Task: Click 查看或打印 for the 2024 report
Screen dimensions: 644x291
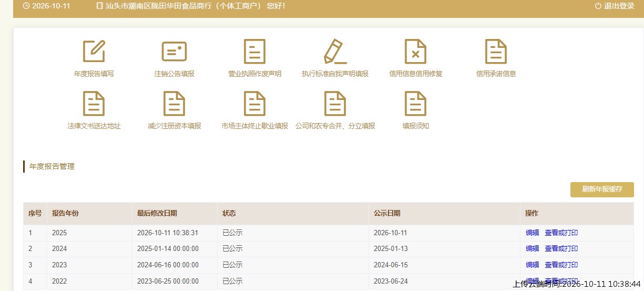Action: coord(561,248)
